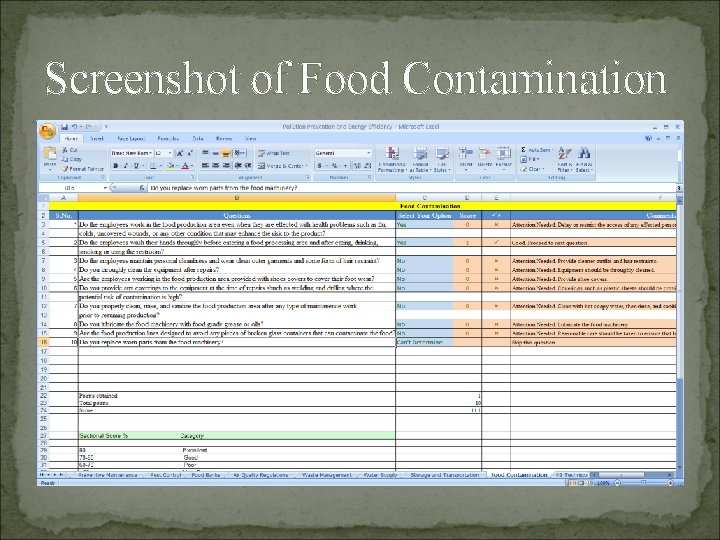
Task: Click the zoom slider in the status bar
Action: click(x=643, y=483)
